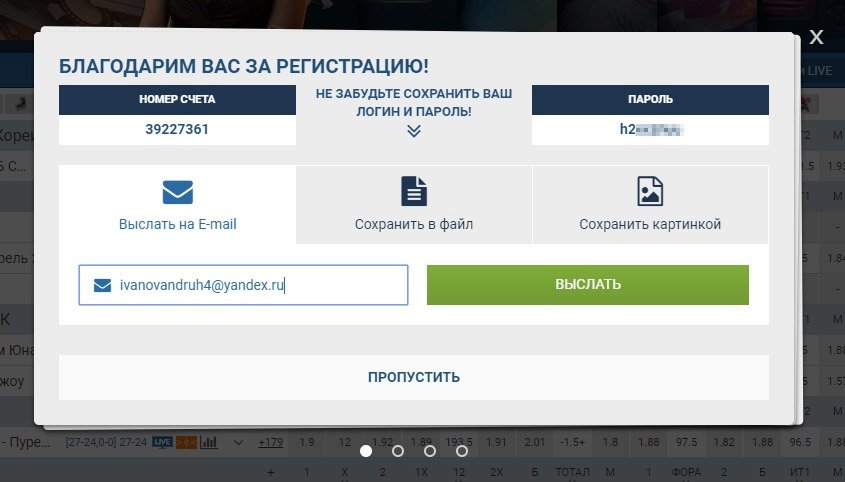Image resolution: width=845 pixels, height=482 pixels.
Task: Switch to the Выслать на E-mail tab
Action: coord(177,205)
